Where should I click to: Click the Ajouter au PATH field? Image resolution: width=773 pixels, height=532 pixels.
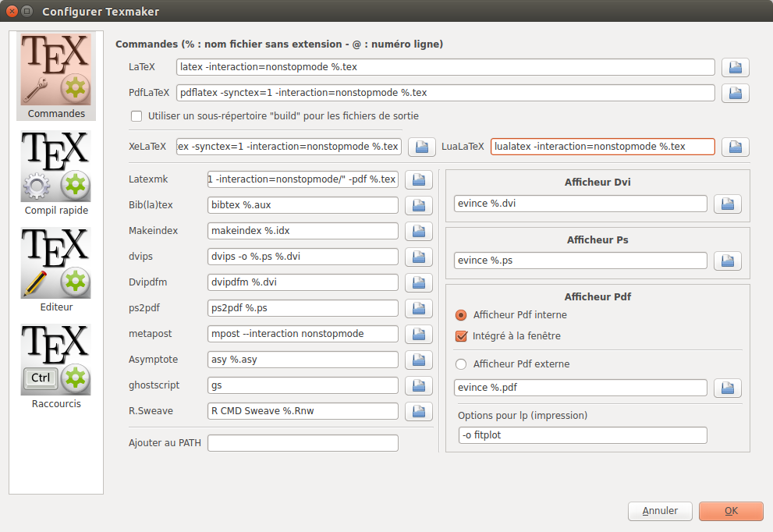click(x=303, y=443)
